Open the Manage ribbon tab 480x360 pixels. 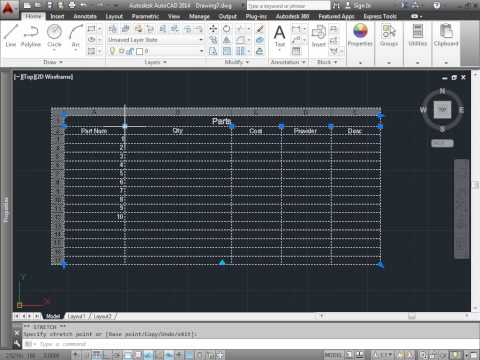[199, 16]
